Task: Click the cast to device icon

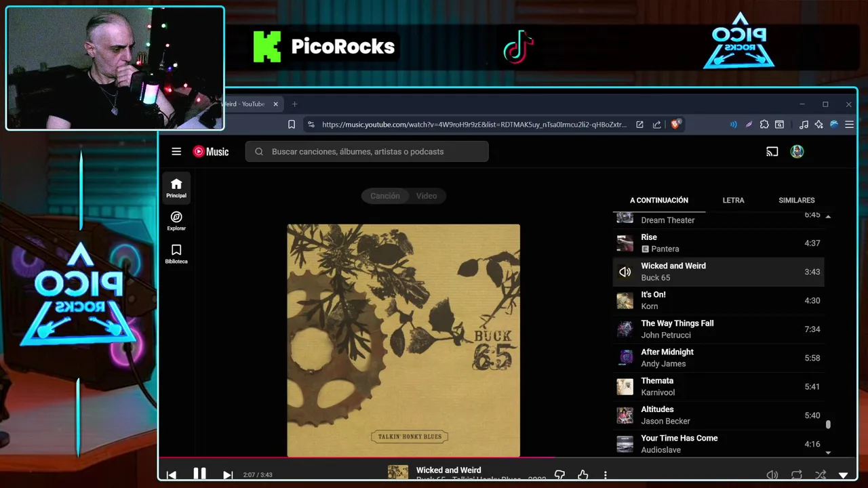Action: pos(772,152)
